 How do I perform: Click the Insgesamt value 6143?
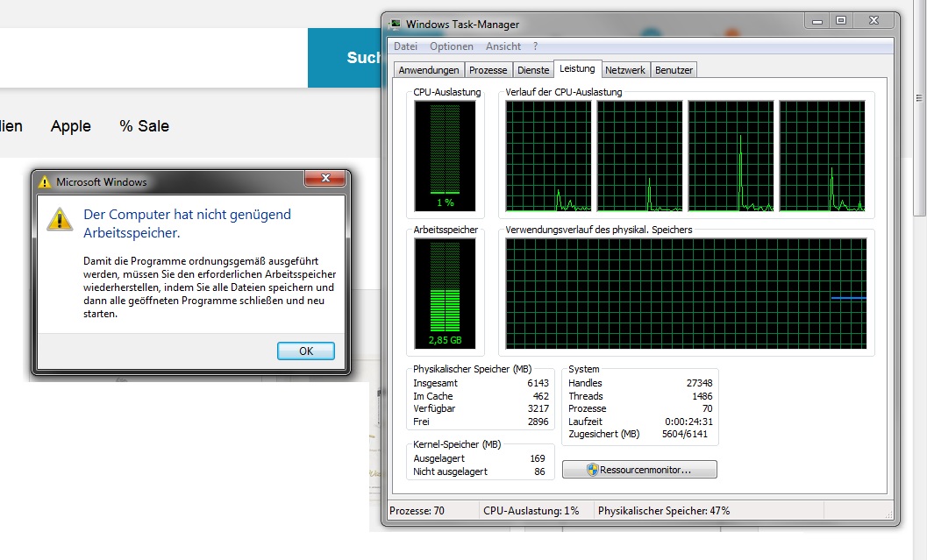tap(538, 383)
